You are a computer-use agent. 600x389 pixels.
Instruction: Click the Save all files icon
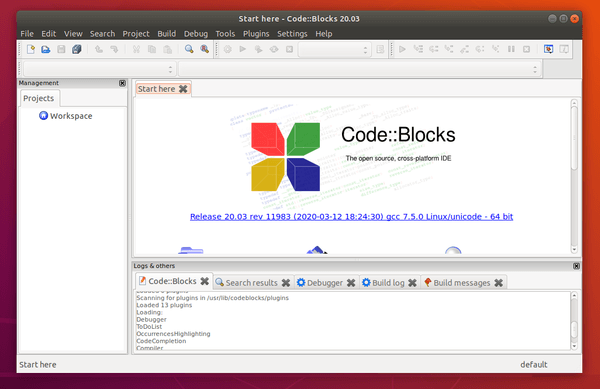[x=77, y=49]
